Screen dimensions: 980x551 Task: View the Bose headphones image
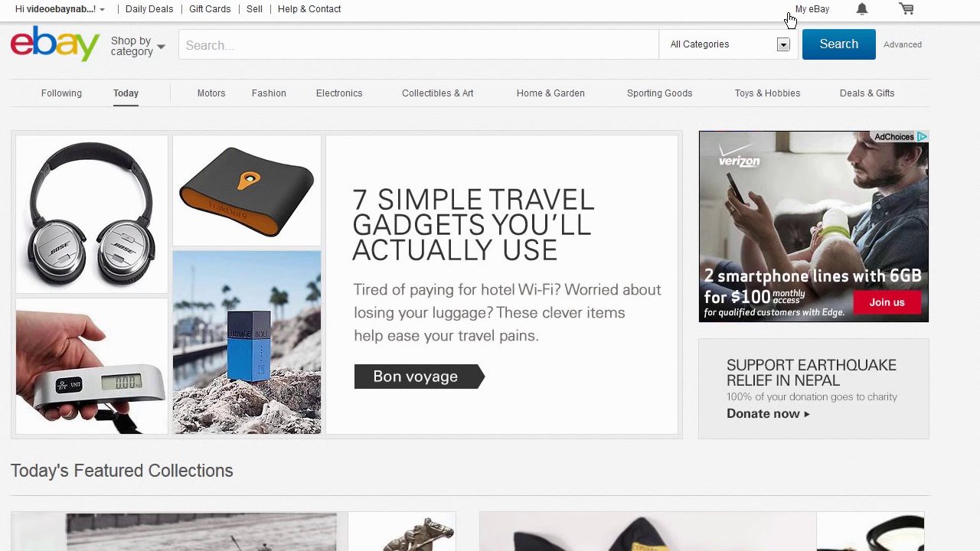[92, 214]
